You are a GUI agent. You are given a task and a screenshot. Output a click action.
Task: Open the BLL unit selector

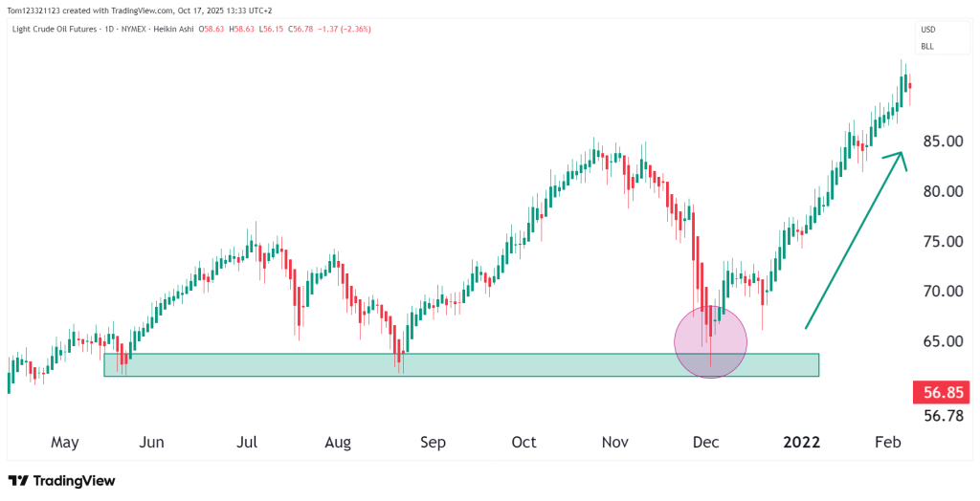pyautogui.click(x=927, y=46)
